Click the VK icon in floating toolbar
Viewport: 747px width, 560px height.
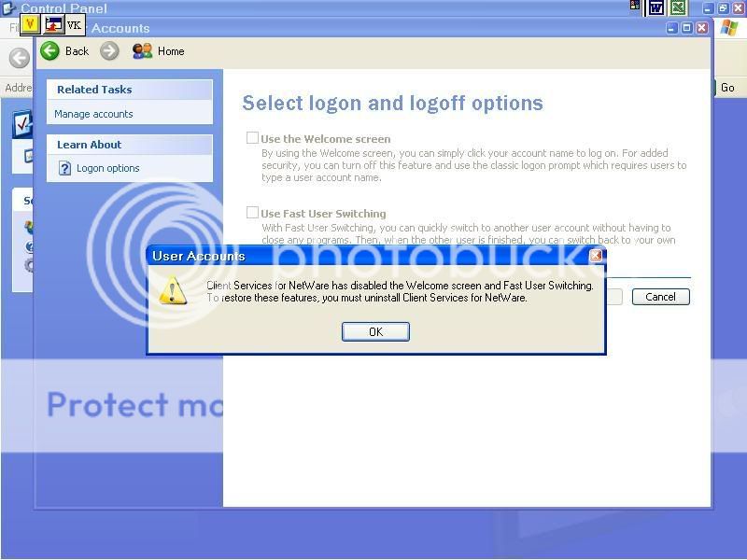(x=74, y=25)
